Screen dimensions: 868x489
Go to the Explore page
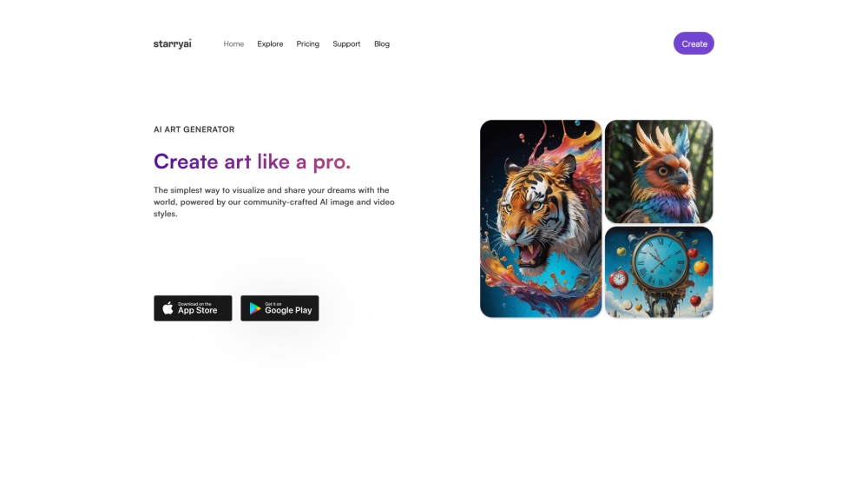pos(270,43)
